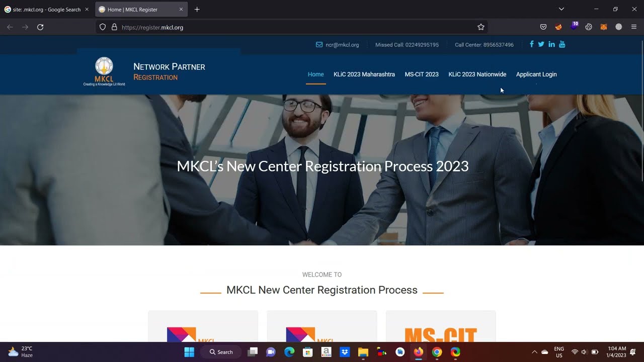Open MKCL Twitter page icon
Viewport: 644px width, 362px height.
coord(541,44)
